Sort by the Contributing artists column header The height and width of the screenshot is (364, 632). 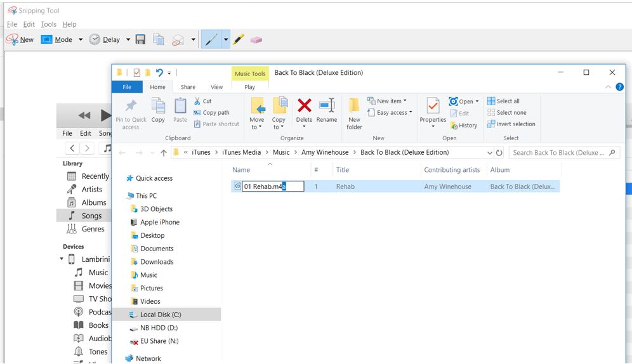452,170
